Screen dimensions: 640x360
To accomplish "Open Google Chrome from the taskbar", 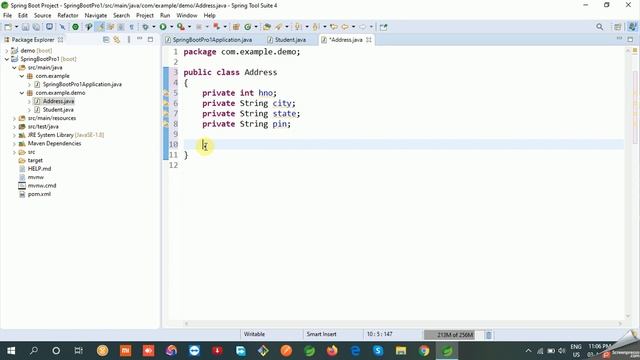I will click(424, 351).
